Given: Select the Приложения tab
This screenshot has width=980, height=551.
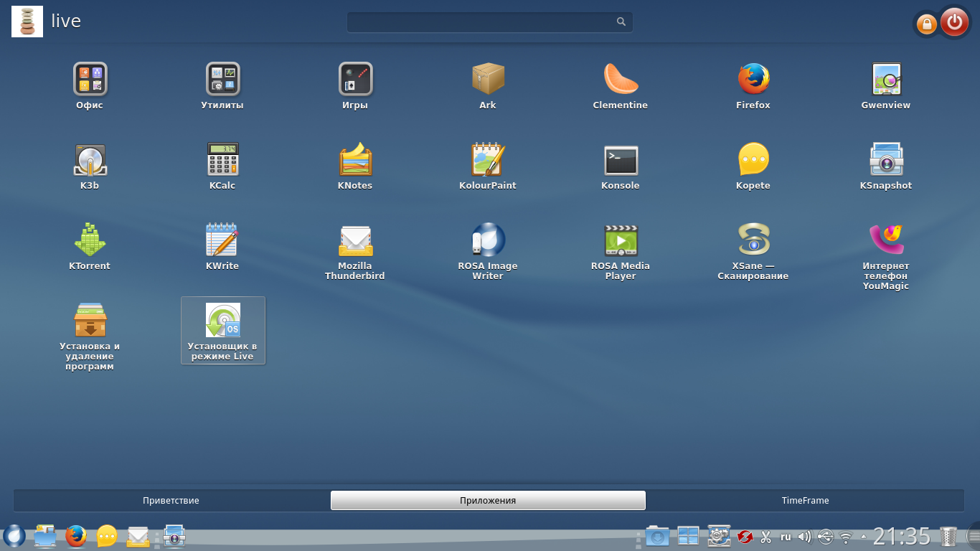Looking at the screenshot, I should coord(488,500).
